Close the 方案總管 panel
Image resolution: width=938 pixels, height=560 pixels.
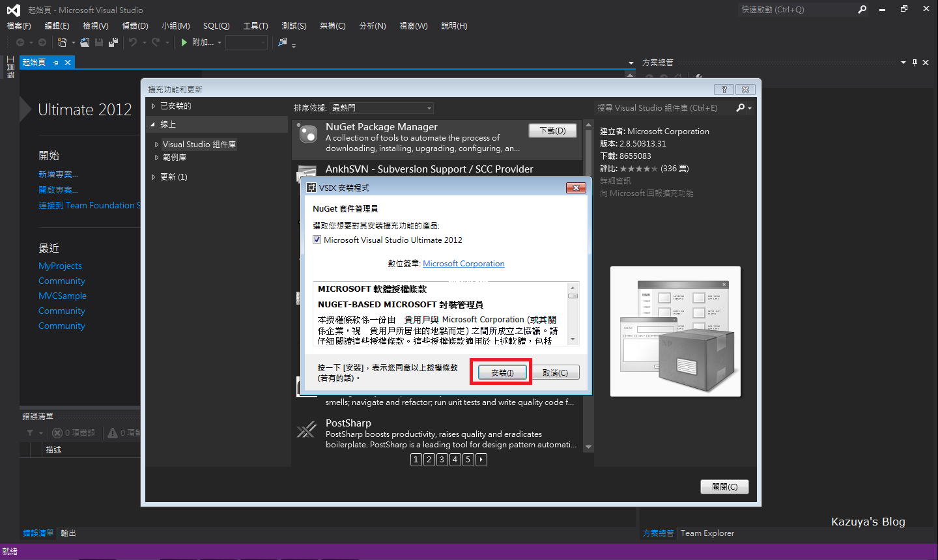(x=926, y=63)
